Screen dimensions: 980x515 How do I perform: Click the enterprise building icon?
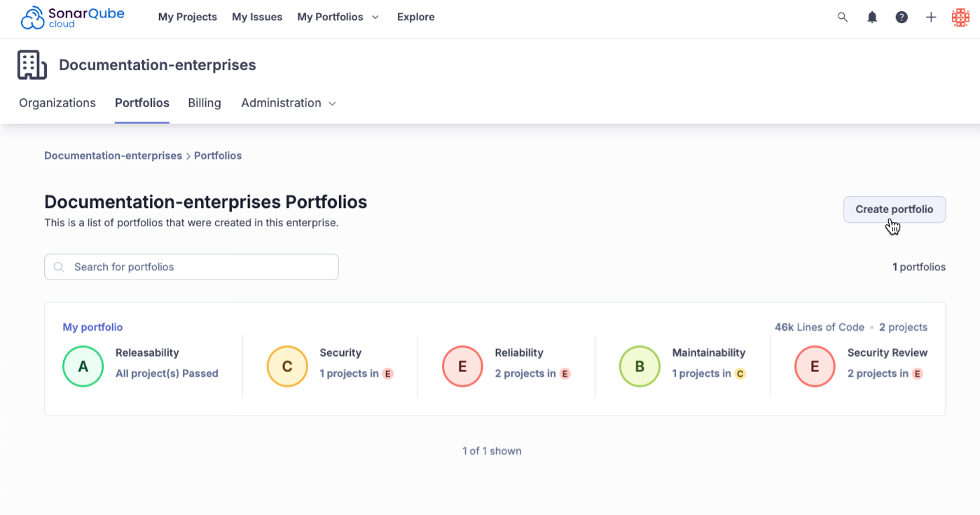tap(32, 65)
